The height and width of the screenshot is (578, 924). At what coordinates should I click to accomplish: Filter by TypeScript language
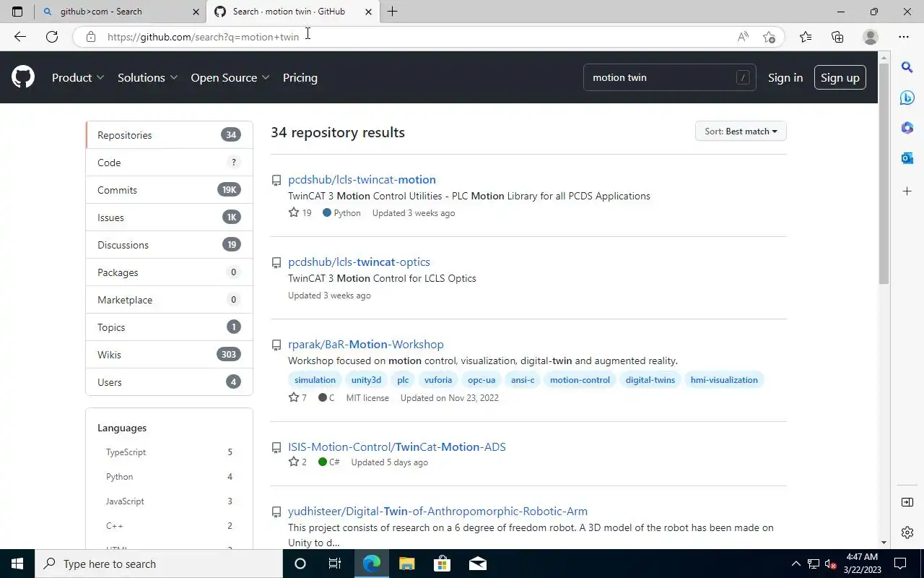click(169, 452)
